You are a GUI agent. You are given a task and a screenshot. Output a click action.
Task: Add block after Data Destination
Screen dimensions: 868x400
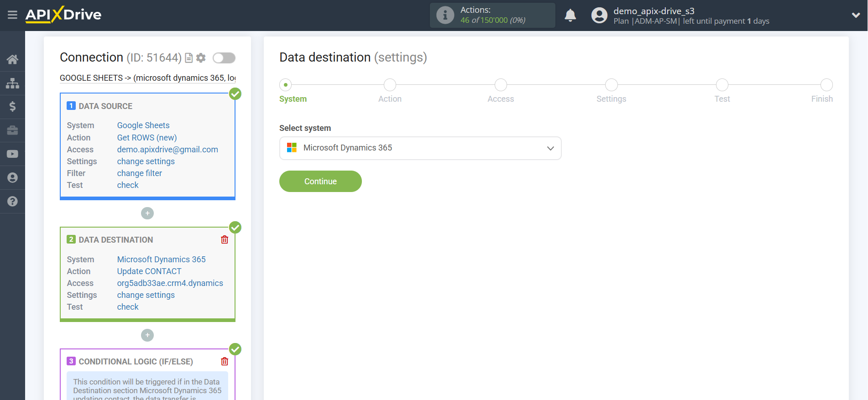click(147, 336)
